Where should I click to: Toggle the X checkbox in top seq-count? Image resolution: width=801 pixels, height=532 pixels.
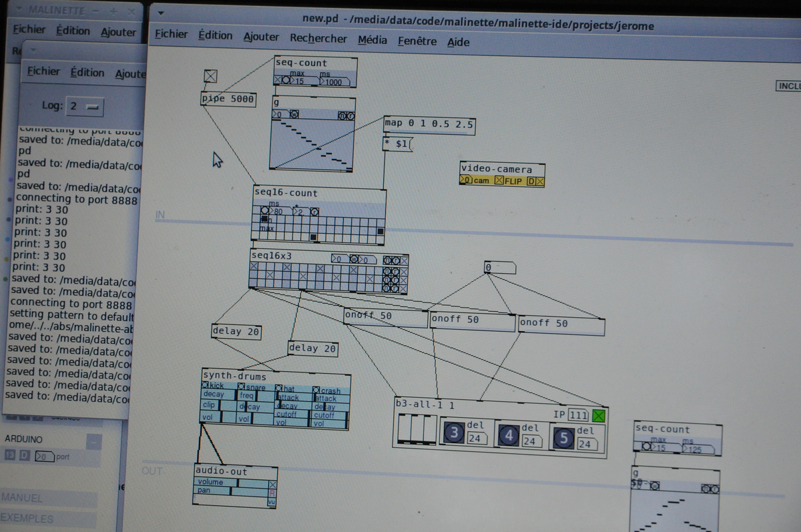pos(277,80)
